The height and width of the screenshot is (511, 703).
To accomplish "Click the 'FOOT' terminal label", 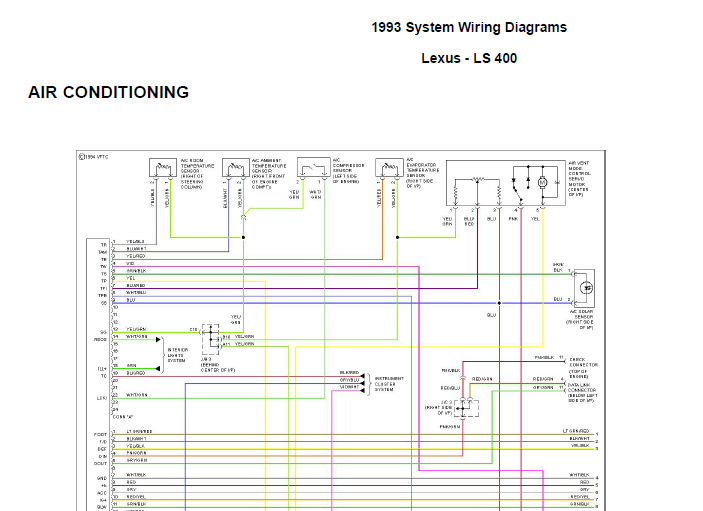I will click(100, 434).
